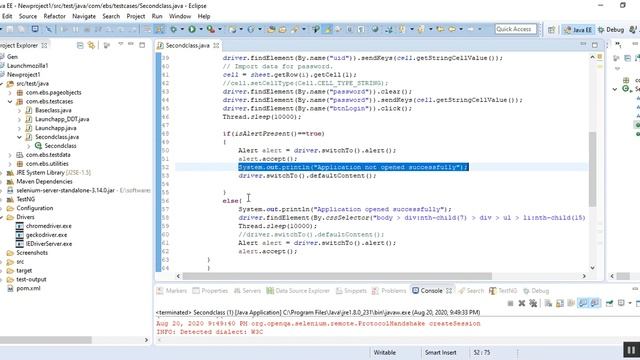Select chromedriver.exe in Drivers folder
The image size is (640, 360).
coord(49,226)
